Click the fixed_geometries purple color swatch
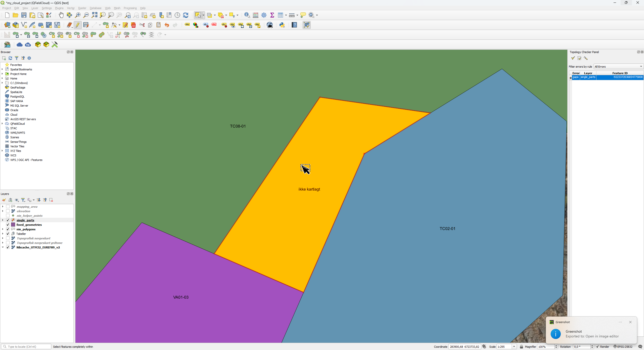Image resolution: width=644 pixels, height=350 pixels. pos(13,225)
